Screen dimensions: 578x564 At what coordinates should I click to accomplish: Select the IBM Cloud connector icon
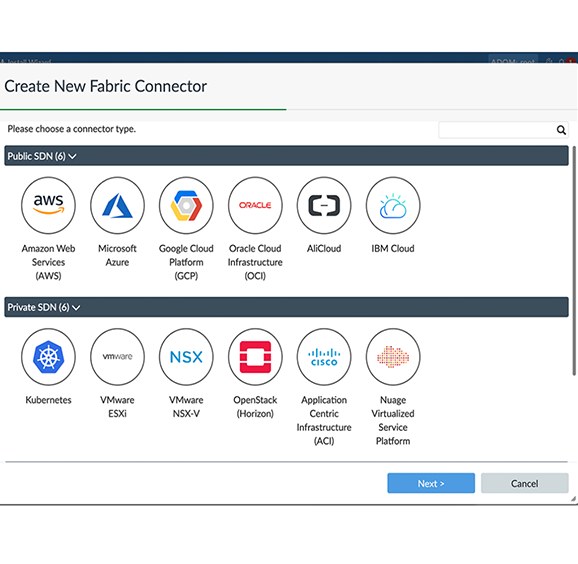pyautogui.click(x=393, y=205)
